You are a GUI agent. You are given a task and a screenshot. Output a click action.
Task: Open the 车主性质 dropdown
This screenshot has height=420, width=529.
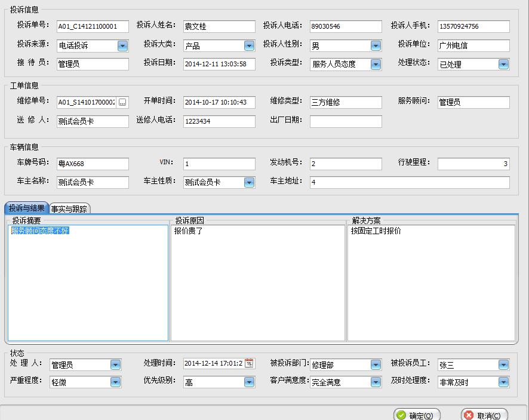249,182
